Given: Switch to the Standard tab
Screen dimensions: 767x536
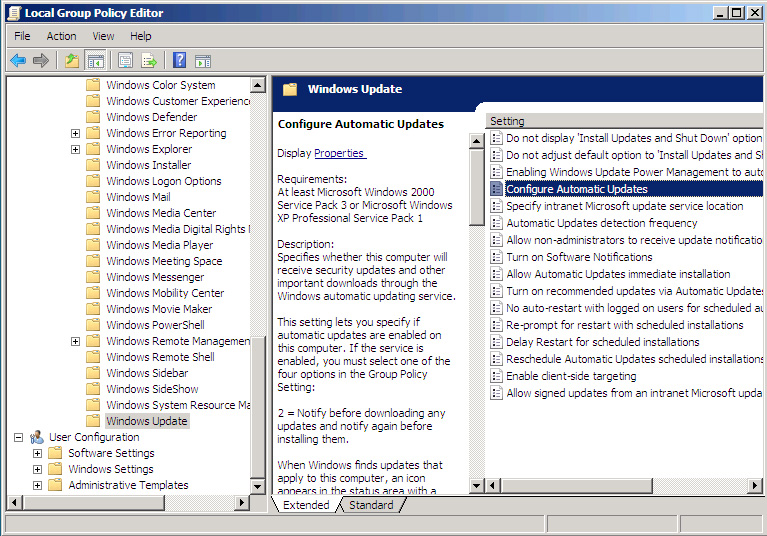Looking at the screenshot, I should (x=371, y=505).
